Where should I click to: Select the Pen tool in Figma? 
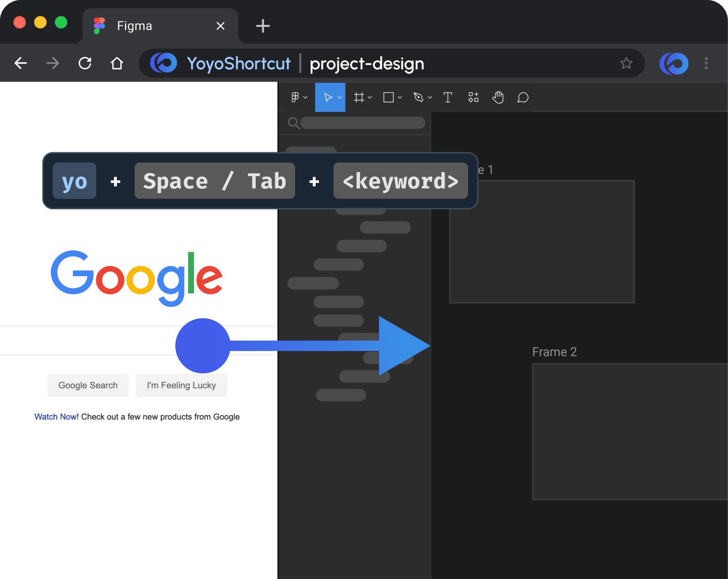[419, 97]
